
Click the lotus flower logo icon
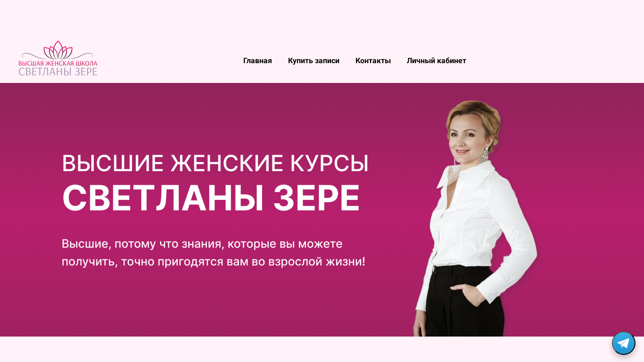point(58,50)
